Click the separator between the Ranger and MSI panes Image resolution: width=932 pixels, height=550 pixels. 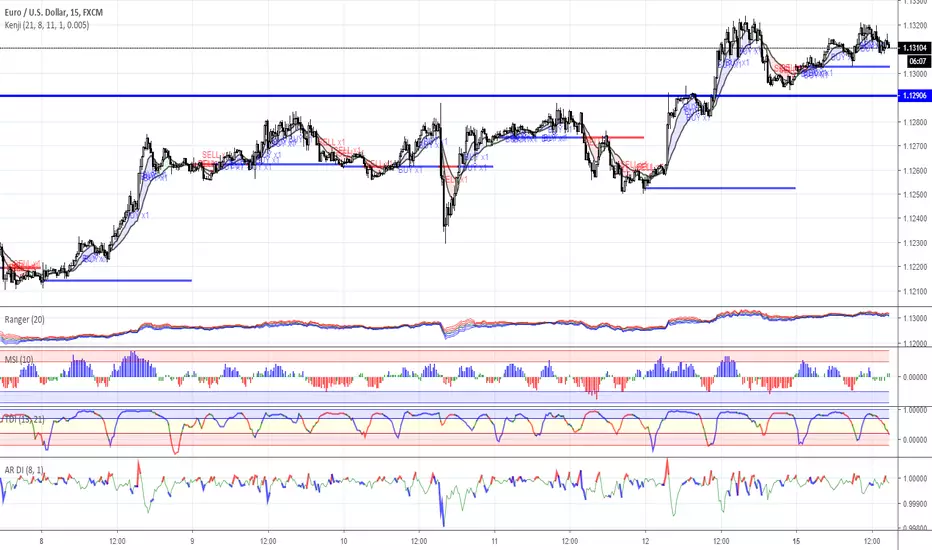point(448,347)
